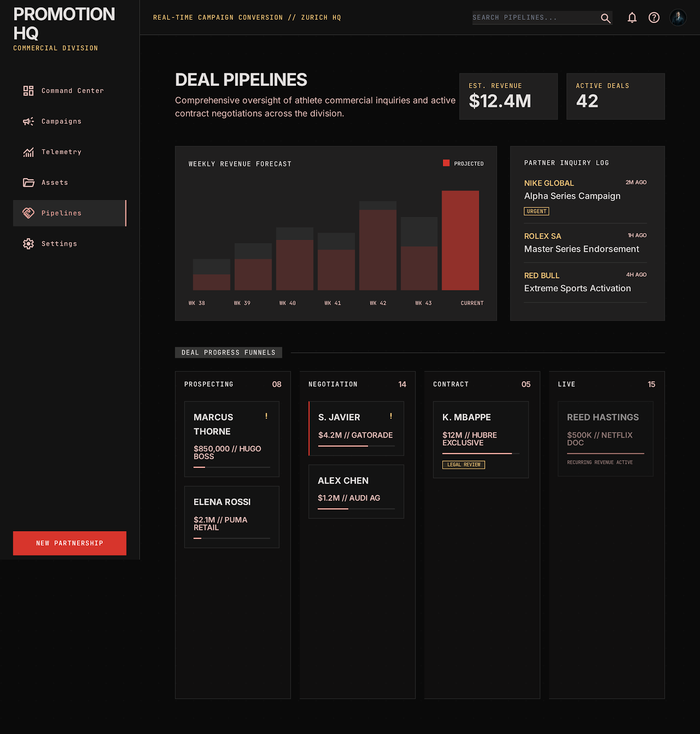Open the help question mark icon
The height and width of the screenshot is (734, 700).
pos(654,17)
